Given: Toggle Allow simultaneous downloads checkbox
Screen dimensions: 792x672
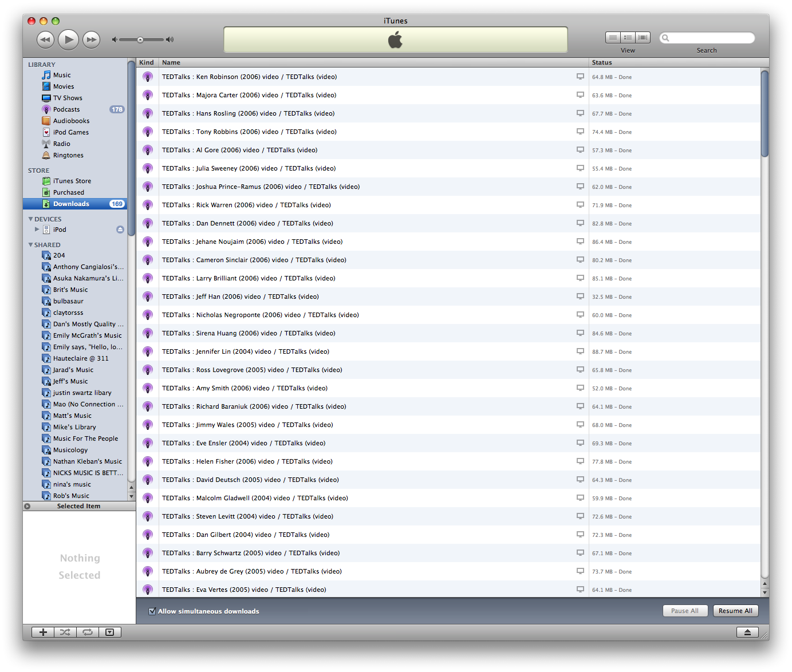Looking at the screenshot, I should [152, 611].
